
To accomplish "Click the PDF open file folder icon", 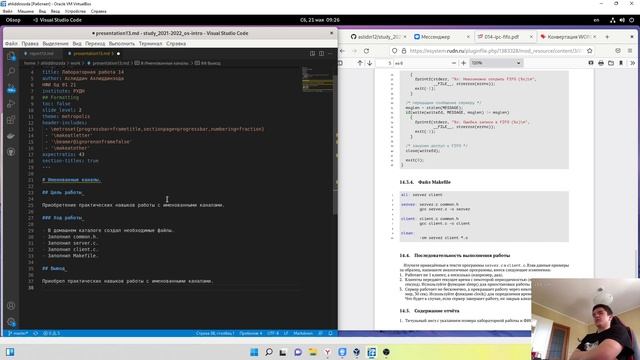I will [611, 63].
